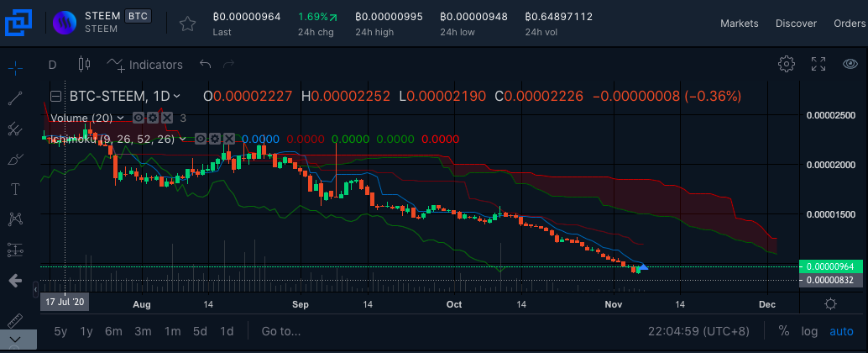Toggle auto scale mode

coord(841,331)
